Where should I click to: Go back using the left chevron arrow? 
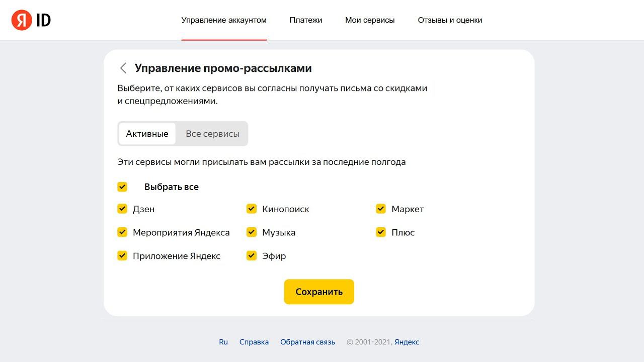click(x=123, y=68)
